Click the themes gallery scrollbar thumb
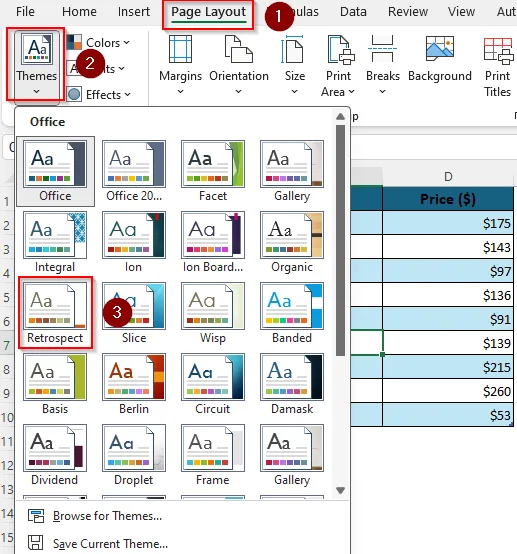517x554 pixels. tap(340, 240)
